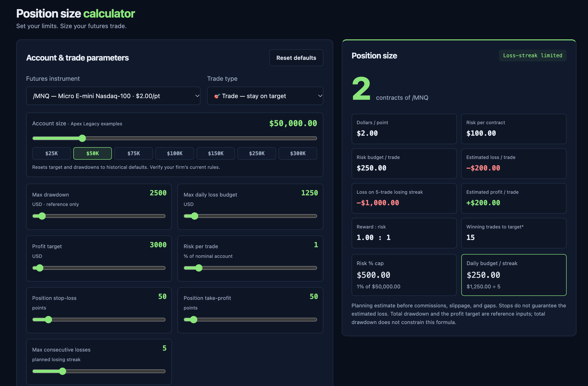The image size is (588, 386).
Task: Select the $25K account preset
Action: (51, 154)
